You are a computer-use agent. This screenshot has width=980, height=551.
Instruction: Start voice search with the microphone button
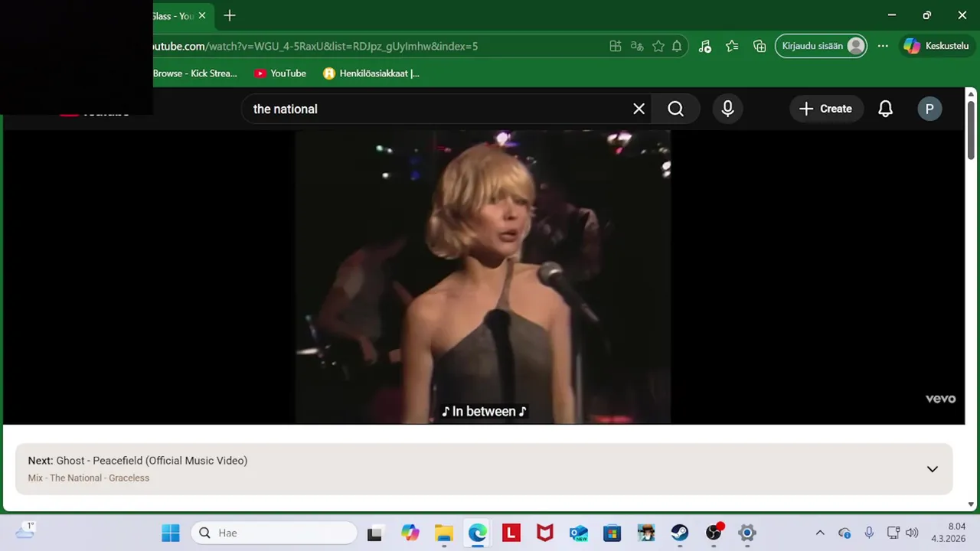[727, 109]
